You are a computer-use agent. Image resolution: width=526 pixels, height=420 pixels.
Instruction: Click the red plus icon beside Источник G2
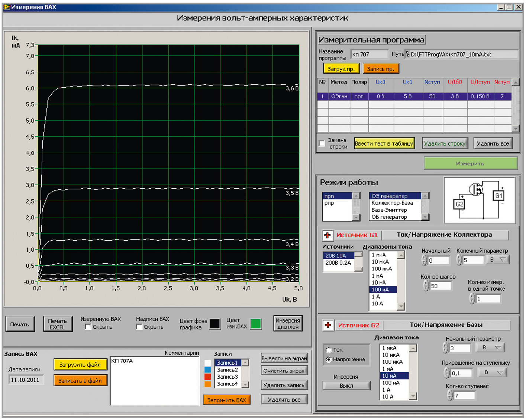(328, 325)
